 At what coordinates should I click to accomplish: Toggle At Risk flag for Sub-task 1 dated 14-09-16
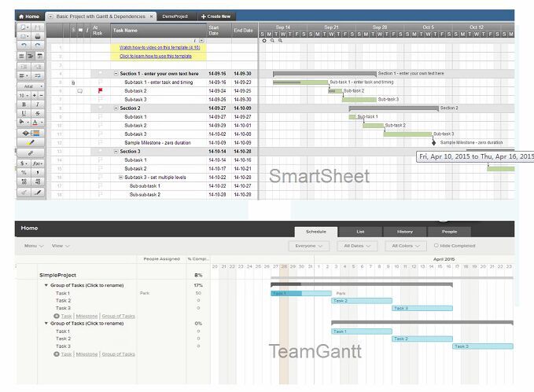coord(100,82)
